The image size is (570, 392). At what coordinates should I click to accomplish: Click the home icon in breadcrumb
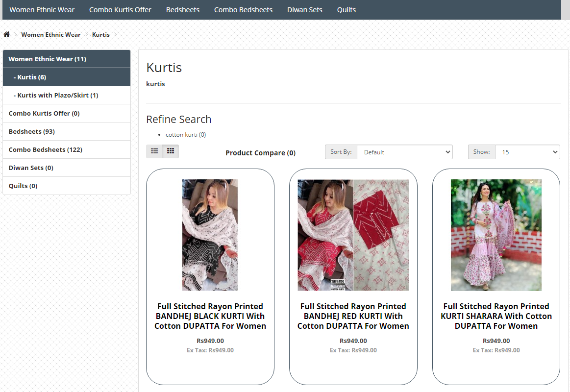(7, 34)
